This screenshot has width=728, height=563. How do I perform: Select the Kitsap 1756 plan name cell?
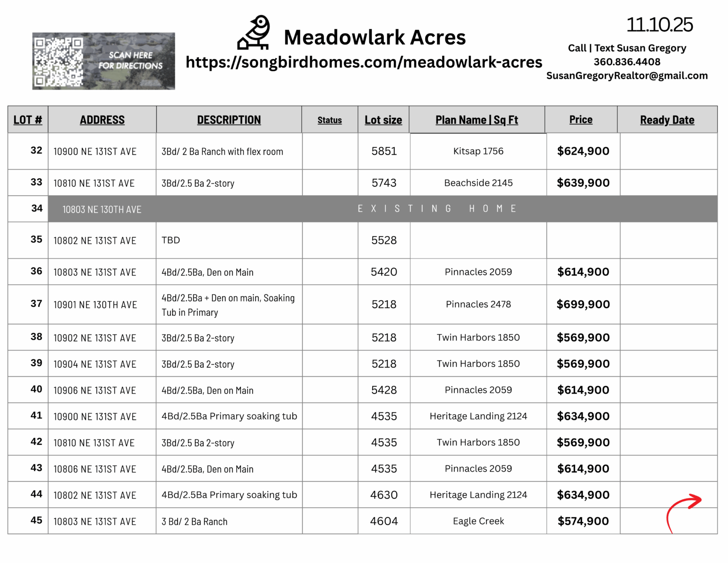478,151
